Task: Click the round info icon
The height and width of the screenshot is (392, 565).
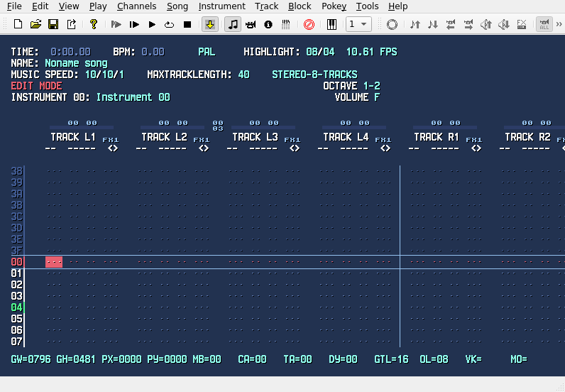Action: (268, 25)
